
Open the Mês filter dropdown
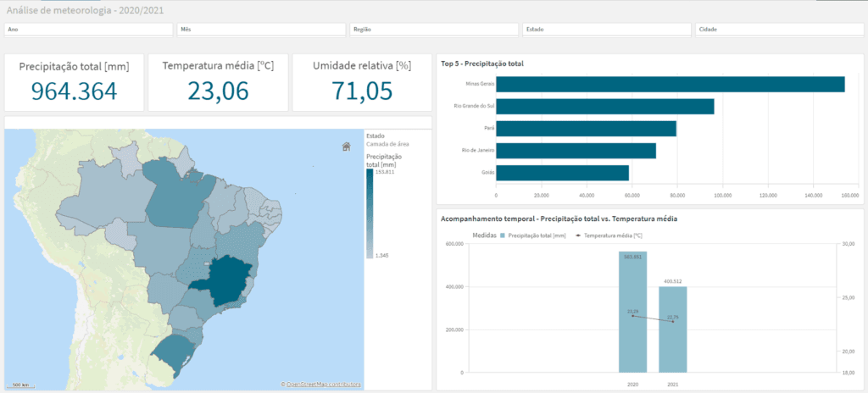(261, 30)
